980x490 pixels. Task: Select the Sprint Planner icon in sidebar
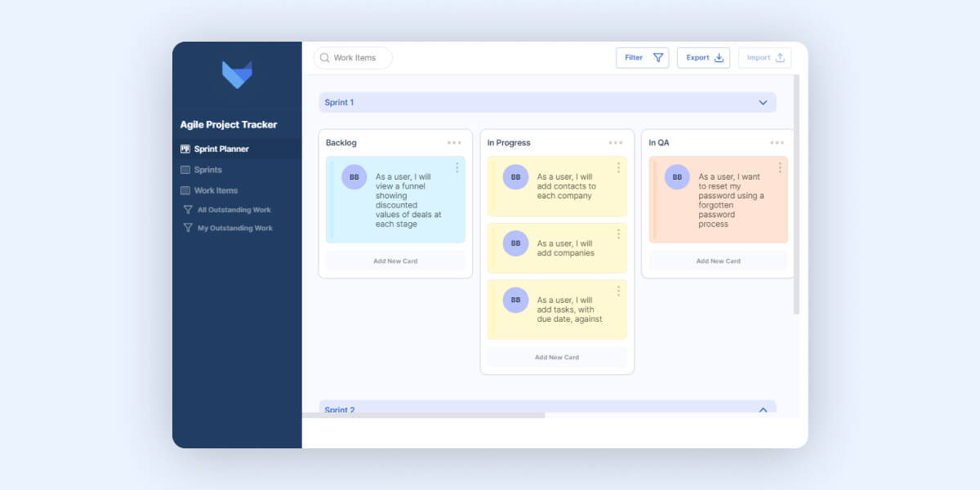185,149
